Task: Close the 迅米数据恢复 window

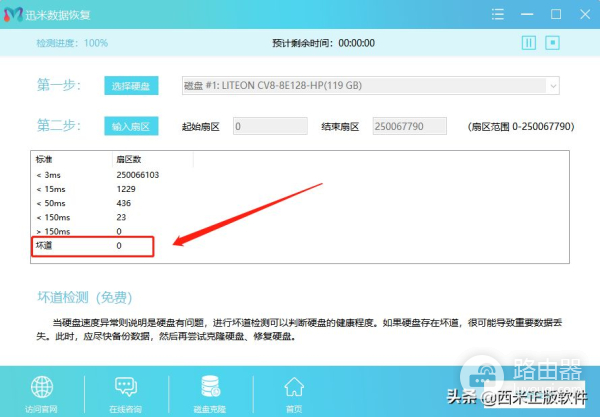Action: [x=585, y=15]
